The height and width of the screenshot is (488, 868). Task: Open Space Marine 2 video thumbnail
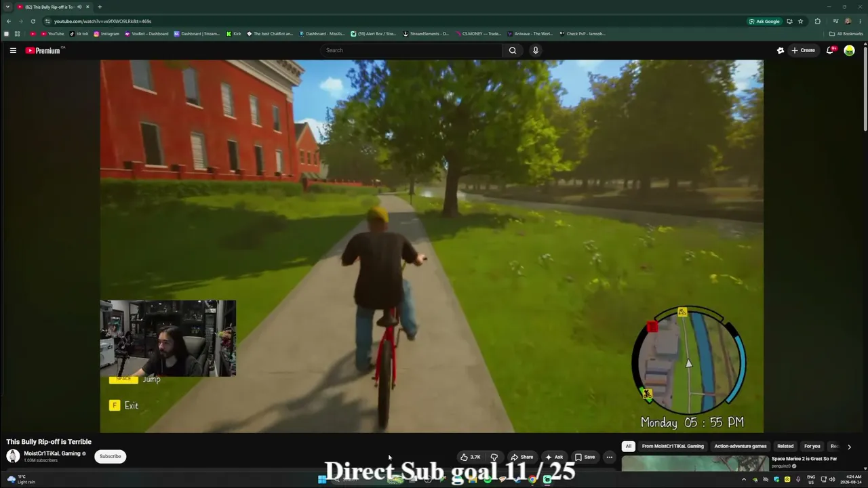tap(695, 463)
